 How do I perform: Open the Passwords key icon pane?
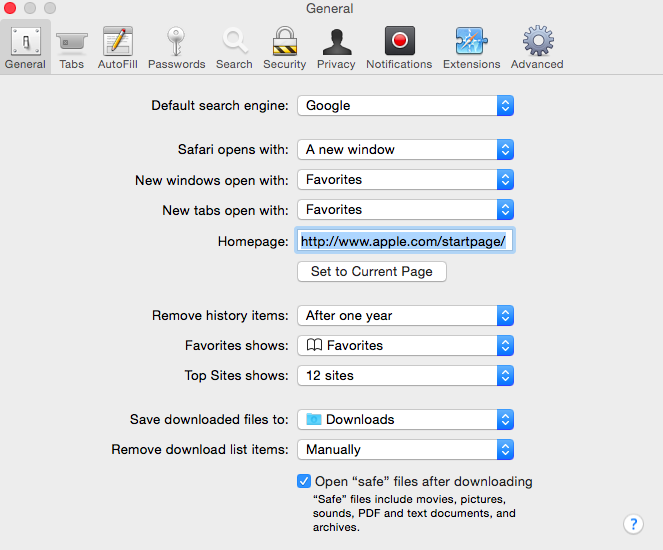pos(176,47)
